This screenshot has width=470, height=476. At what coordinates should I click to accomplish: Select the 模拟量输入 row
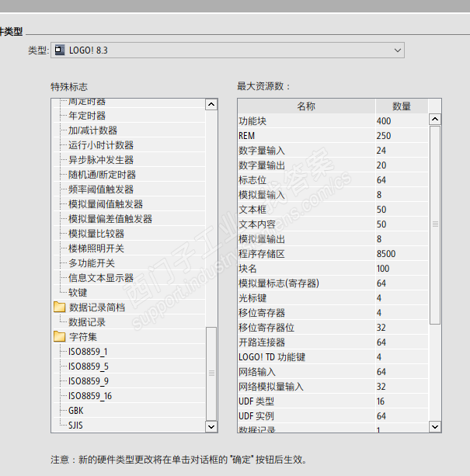point(332,195)
